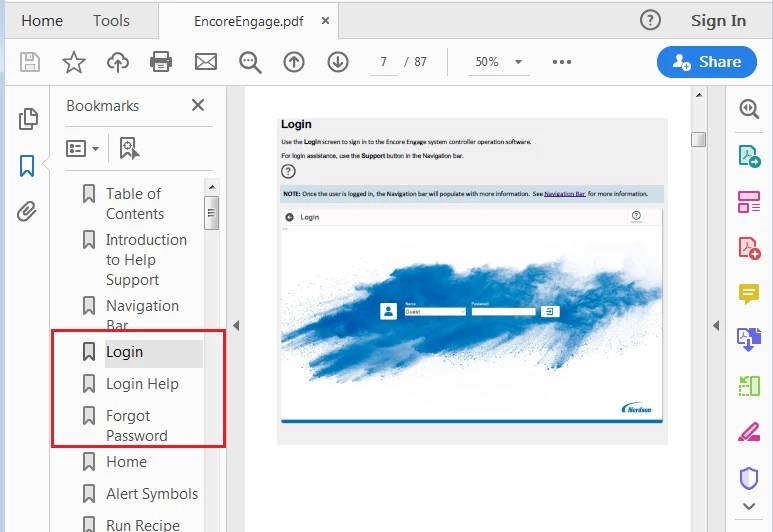
Task: Open Login Help bookmark
Action: point(142,384)
